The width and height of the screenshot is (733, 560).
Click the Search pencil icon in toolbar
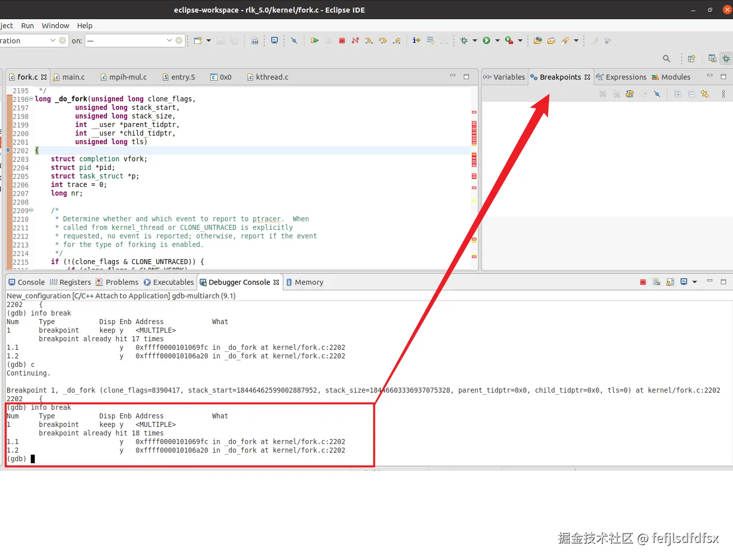(565, 40)
